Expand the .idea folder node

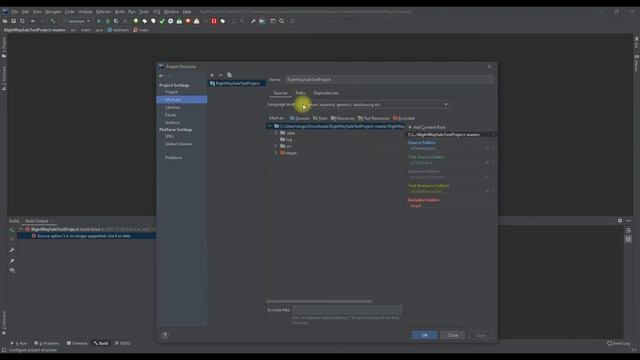pos(276,133)
